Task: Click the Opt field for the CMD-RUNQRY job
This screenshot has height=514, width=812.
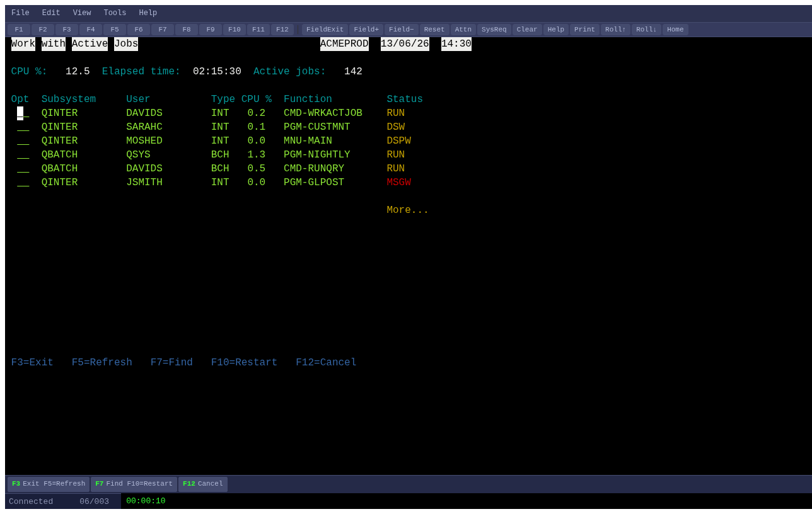Action: pyautogui.click(x=23, y=169)
